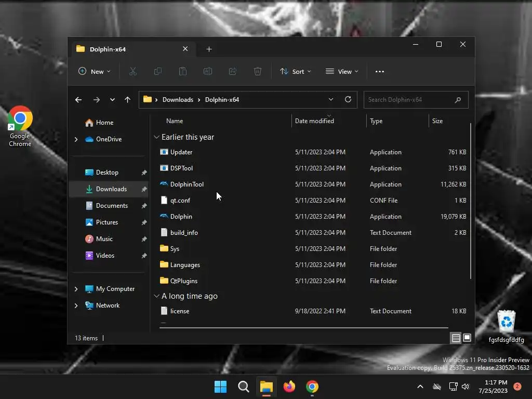The image size is (532, 399).
Task: Go forward with the right arrow
Action: (96, 99)
